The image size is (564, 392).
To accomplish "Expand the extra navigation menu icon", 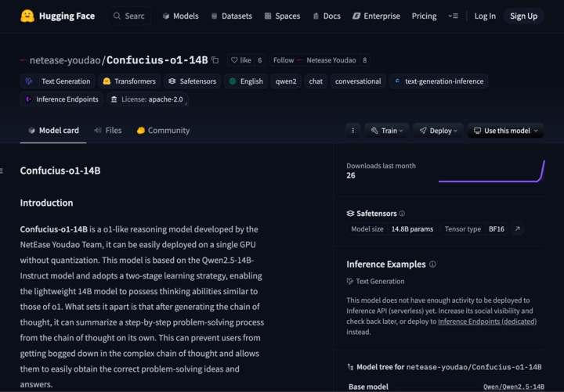I will pos(454,16).
